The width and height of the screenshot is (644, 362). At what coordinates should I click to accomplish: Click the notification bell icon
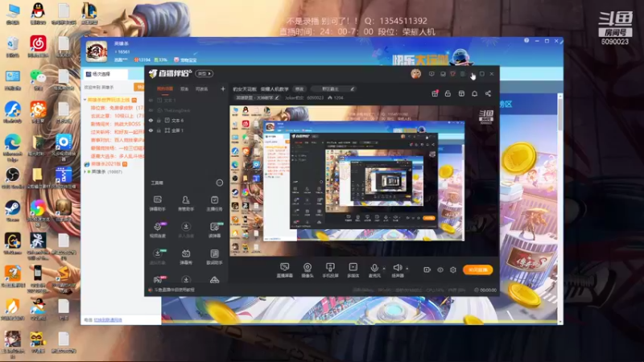pyautogui.click(x=474, y=93)
